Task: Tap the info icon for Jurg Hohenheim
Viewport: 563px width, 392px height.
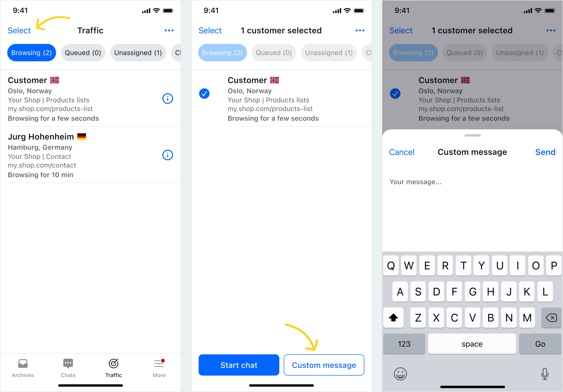Action: pos(167,155)
